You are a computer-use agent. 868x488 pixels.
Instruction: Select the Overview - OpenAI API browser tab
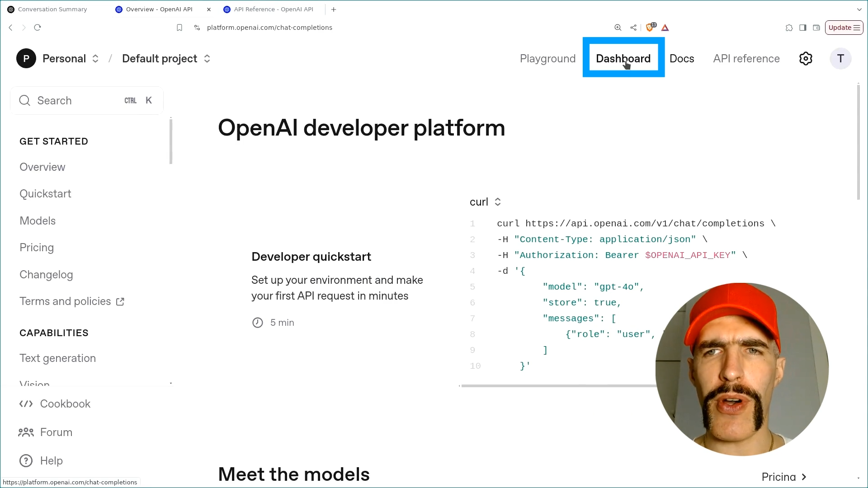(x=159, y=9)
